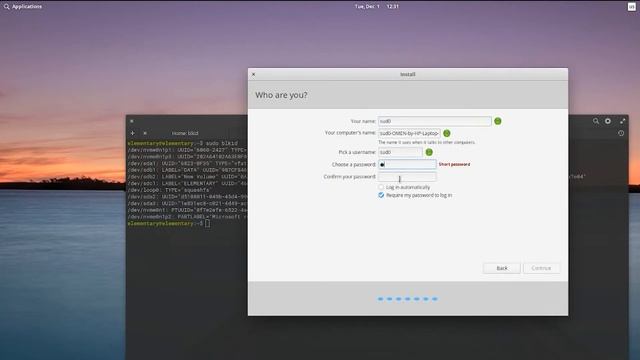Click green check icon beside Your name

pos(498,121)
